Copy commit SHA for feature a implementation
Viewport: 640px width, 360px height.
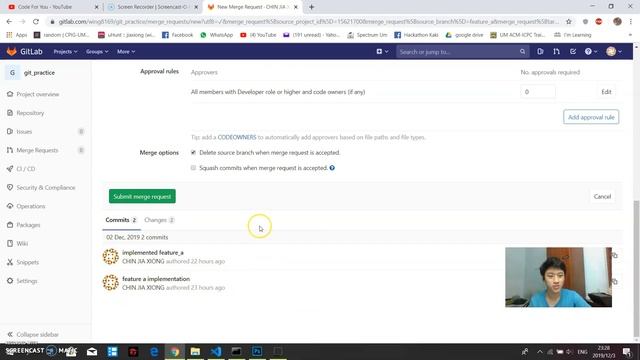click(x=614, y=282)
